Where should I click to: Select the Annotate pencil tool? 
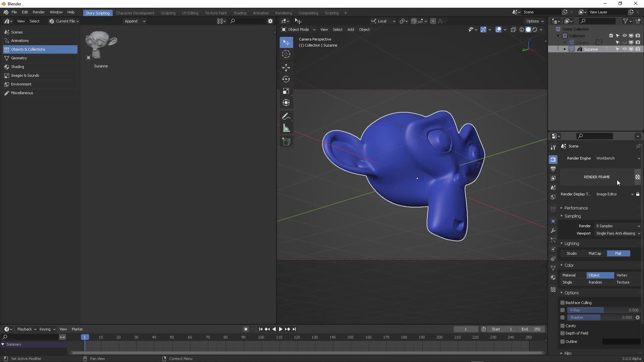click(x=286, y=116)
